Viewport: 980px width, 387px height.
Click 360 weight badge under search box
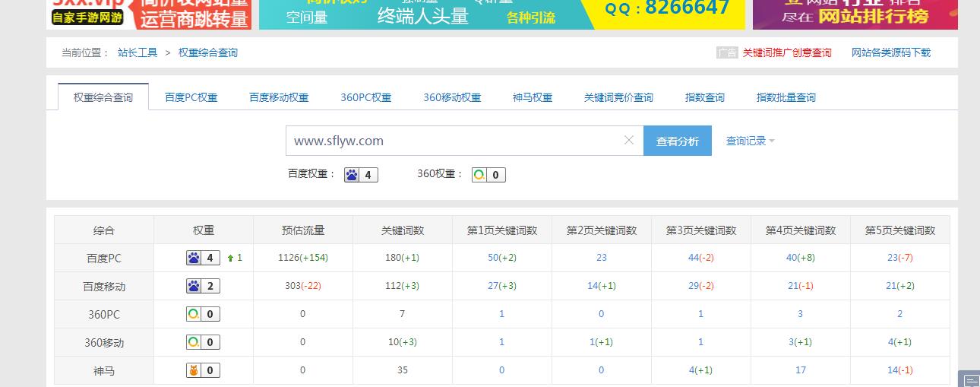coord(488,175)
